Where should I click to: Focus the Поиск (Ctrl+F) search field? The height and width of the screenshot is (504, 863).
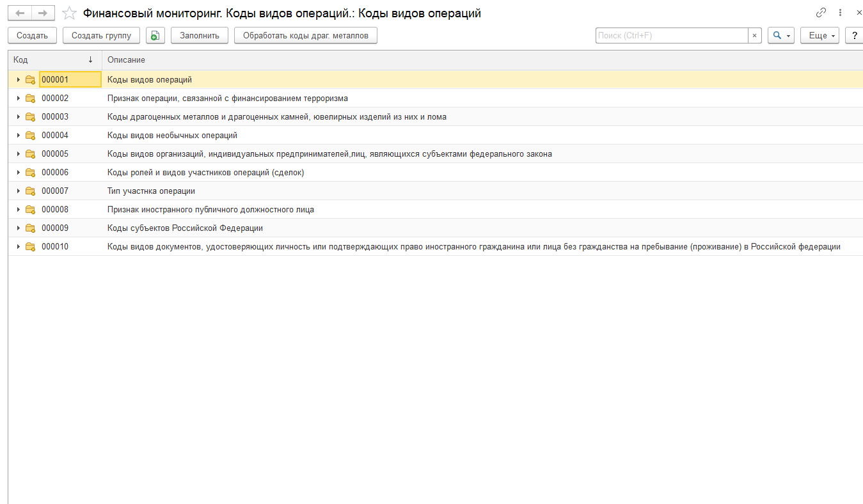point(672,36)
